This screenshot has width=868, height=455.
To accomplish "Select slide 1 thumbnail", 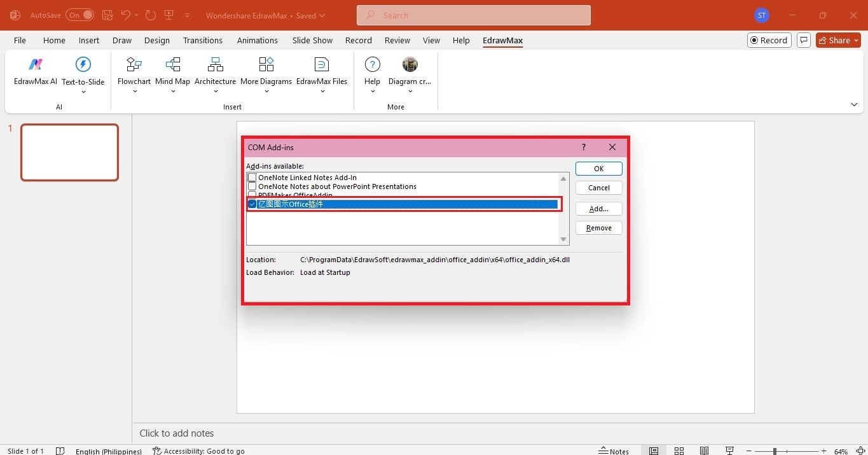I will pyautogui.click(x=70, y=152).
